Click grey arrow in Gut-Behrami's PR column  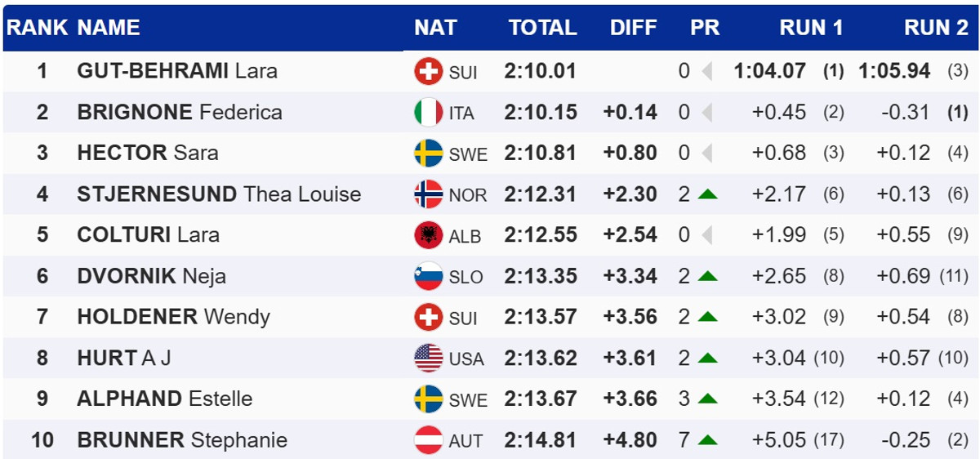[x=707, y=72]
